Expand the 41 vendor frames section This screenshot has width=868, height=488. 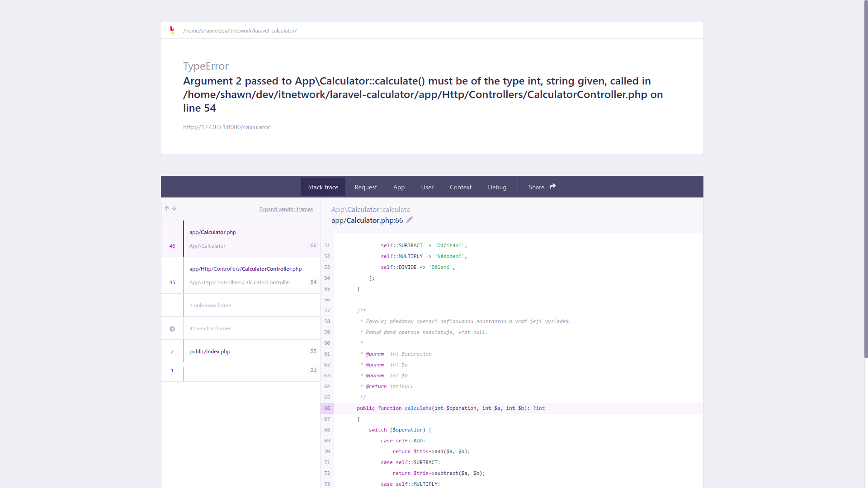click(x=212, y=328)
